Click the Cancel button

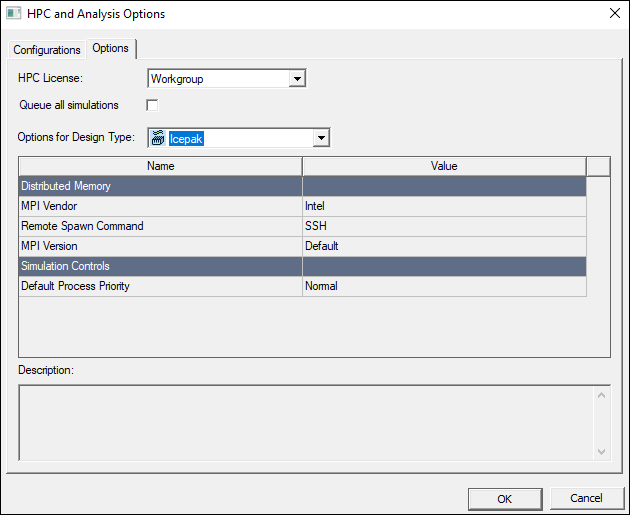click(586, 498)
